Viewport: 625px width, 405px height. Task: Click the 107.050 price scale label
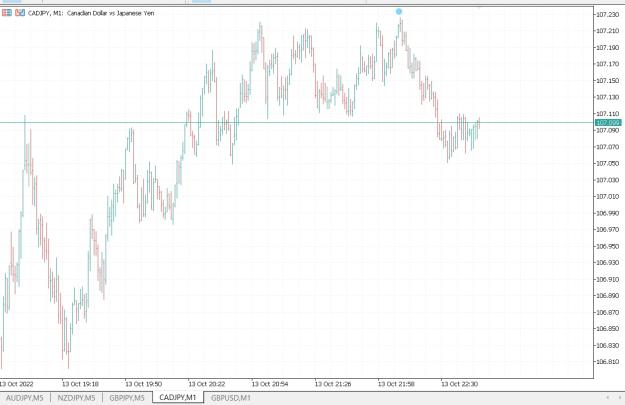pos(607,163)
